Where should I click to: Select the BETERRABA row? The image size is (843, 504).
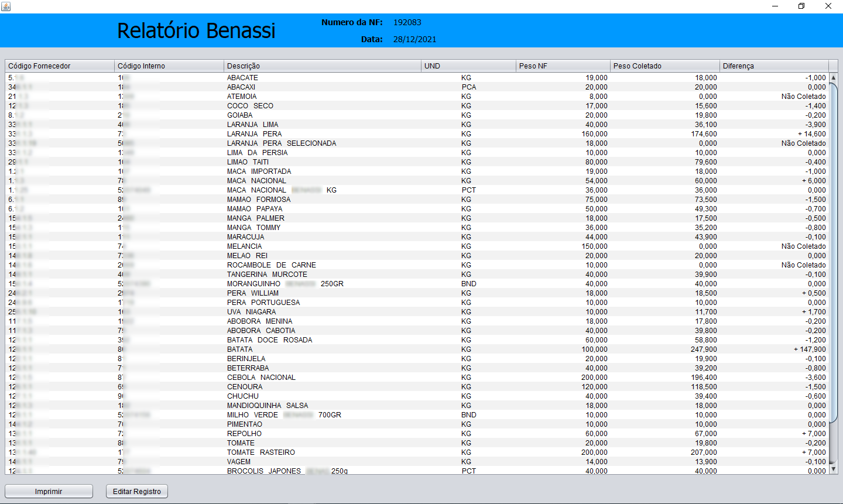[x=417, y=368]
